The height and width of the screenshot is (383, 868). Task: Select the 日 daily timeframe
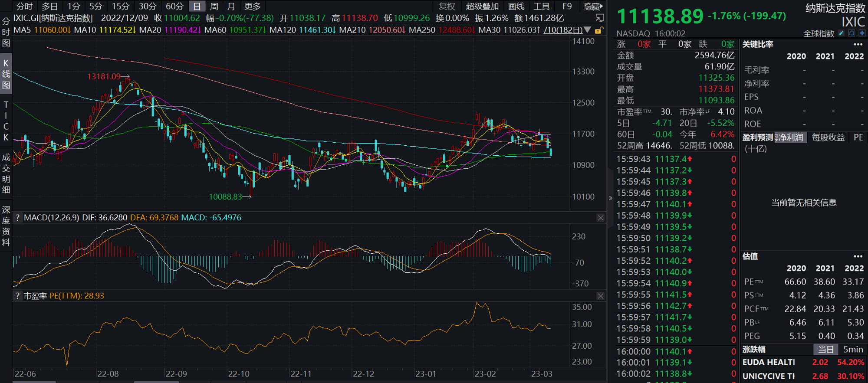pyautogui.click(x=197, y=6)
